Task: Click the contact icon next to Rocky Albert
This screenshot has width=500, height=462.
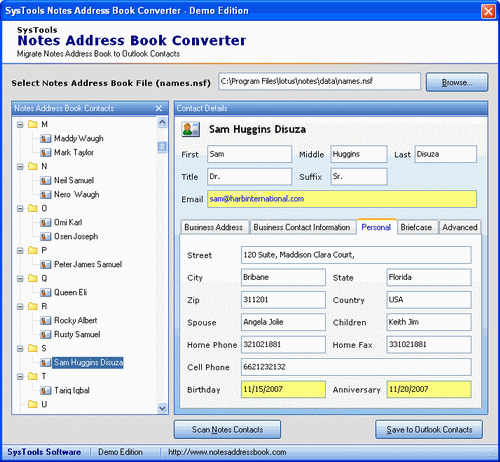Action: [x=45, y=320]
